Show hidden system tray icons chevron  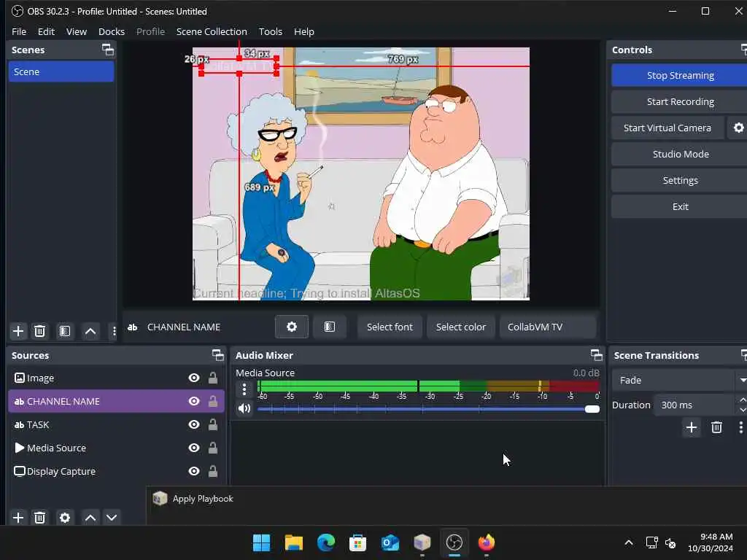[629, 542]
